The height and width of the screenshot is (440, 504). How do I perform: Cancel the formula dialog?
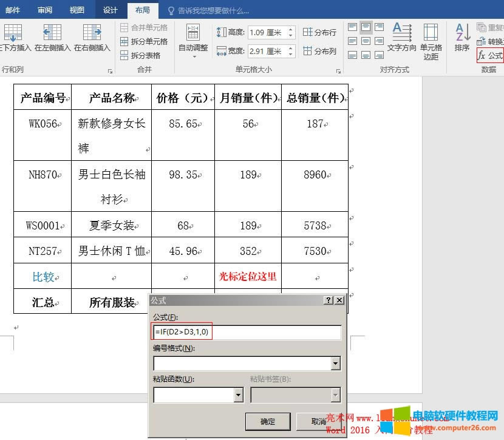tap(318, 421)
